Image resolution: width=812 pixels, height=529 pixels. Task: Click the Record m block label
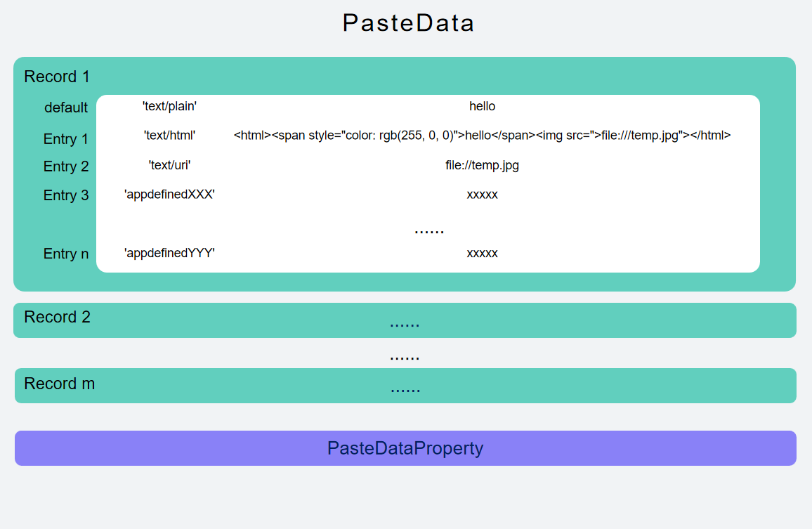click(x=59, y=384)
